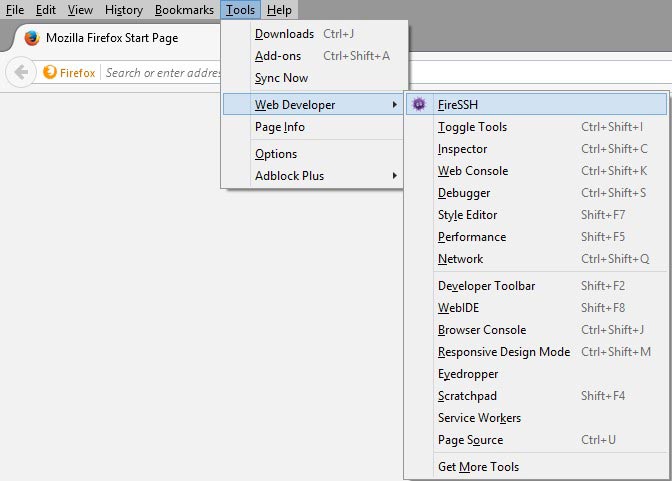Viewport: 672px width, 481px height.
Task: Open the Style Editor
Action: pyautogui.click(x=467, y=215)
